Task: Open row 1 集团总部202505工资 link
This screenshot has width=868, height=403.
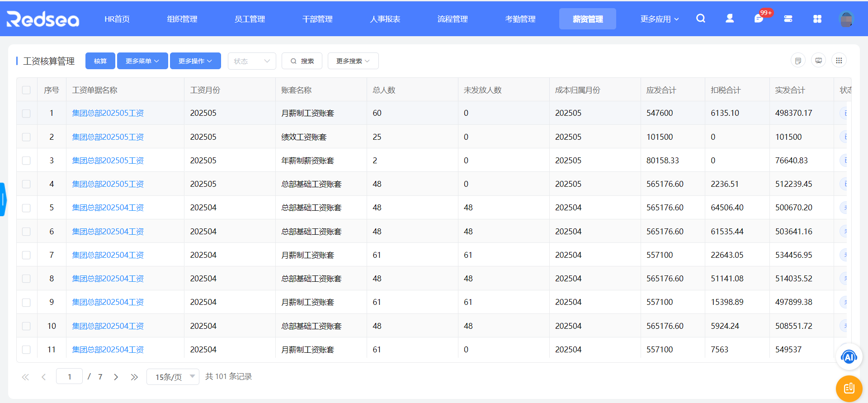Action: tap(108, 113)
